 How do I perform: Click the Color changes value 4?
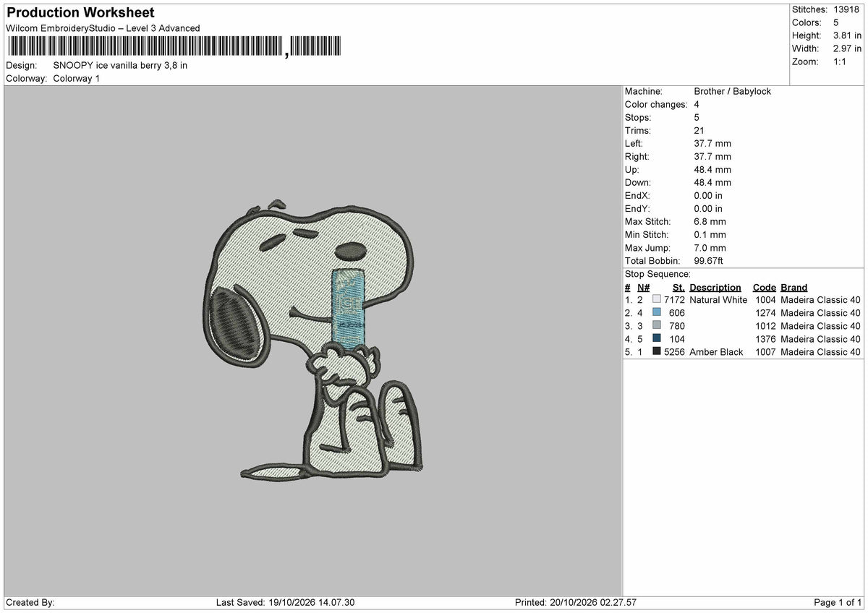pyautogui.click(x=697, y=104)
